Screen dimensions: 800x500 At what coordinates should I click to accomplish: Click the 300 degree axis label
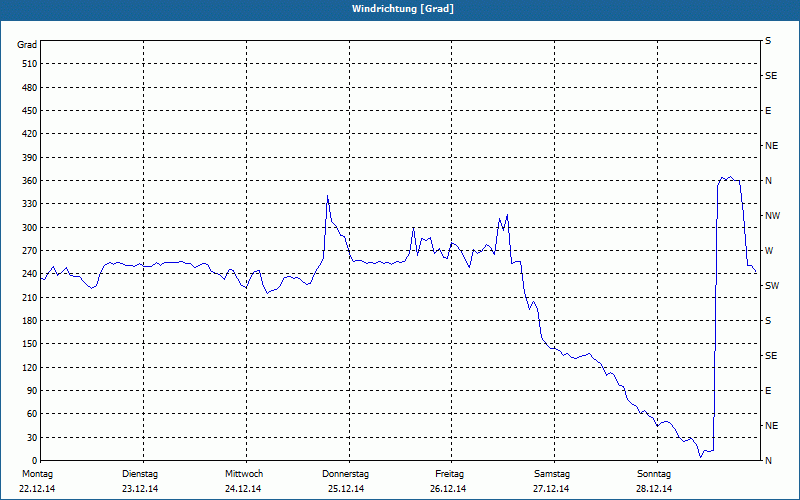(29, 228)
